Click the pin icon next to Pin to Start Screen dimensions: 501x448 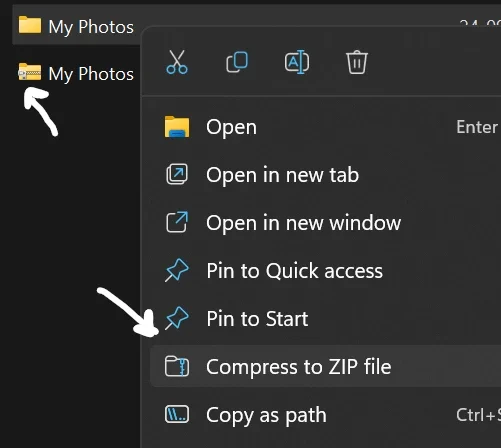pyautogui.click(x=177, y=318)
